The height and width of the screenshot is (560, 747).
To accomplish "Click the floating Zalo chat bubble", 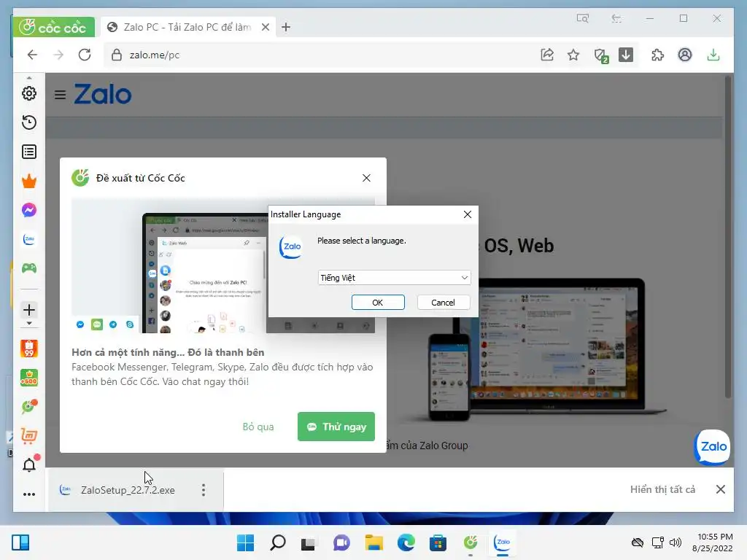I will point(712,447).
